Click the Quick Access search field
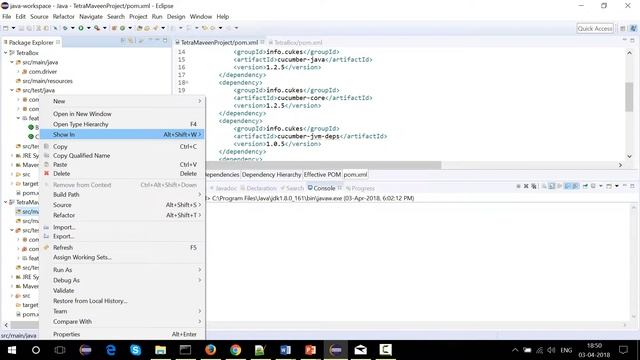 point(595,29)
